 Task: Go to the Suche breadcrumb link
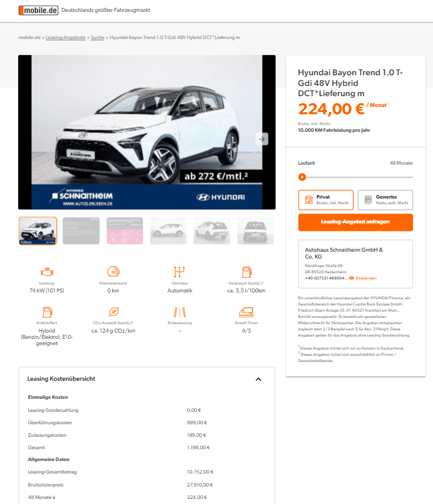click(x=97, y=37)
